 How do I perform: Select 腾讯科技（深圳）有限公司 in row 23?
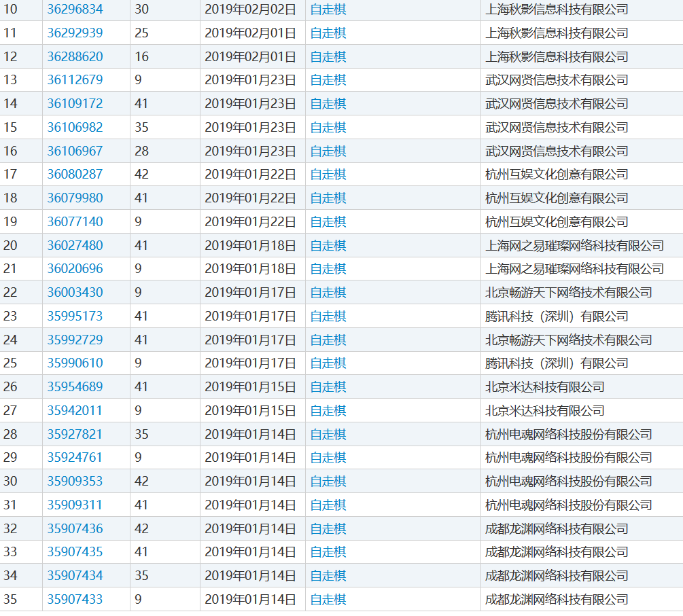(557, 316)
